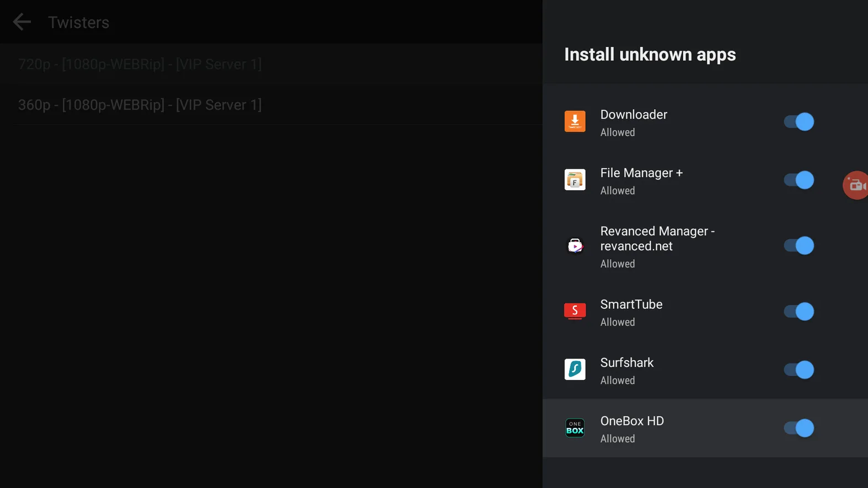
Task: Select the 360p 1080p-WEBRip VIP Server 1 link
Action: pos(271,105)
